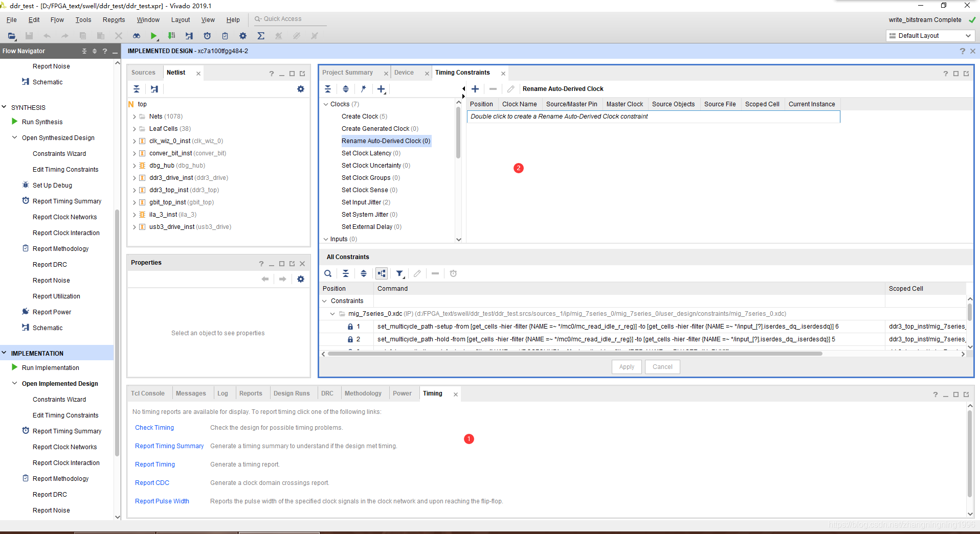980x534 pixels.
Task: Open Netlist panel settings gear
Action: tap(301, 89)
